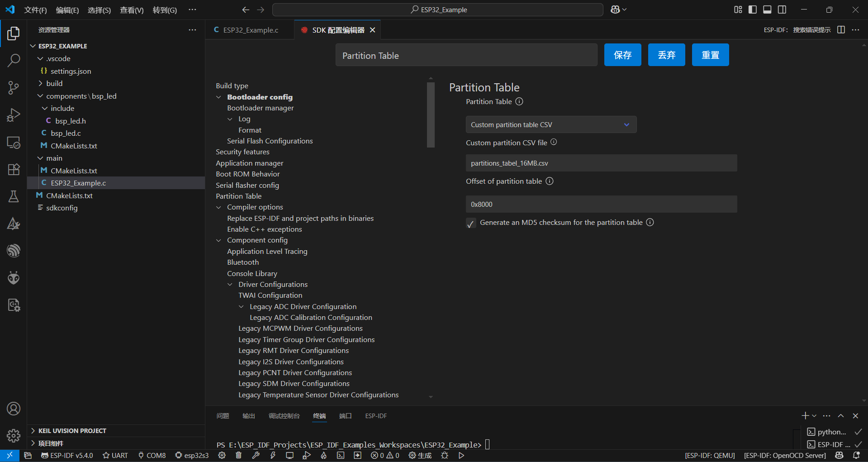
Task: Open Copilot chat icon in title bar
Action: pos(615,10)
